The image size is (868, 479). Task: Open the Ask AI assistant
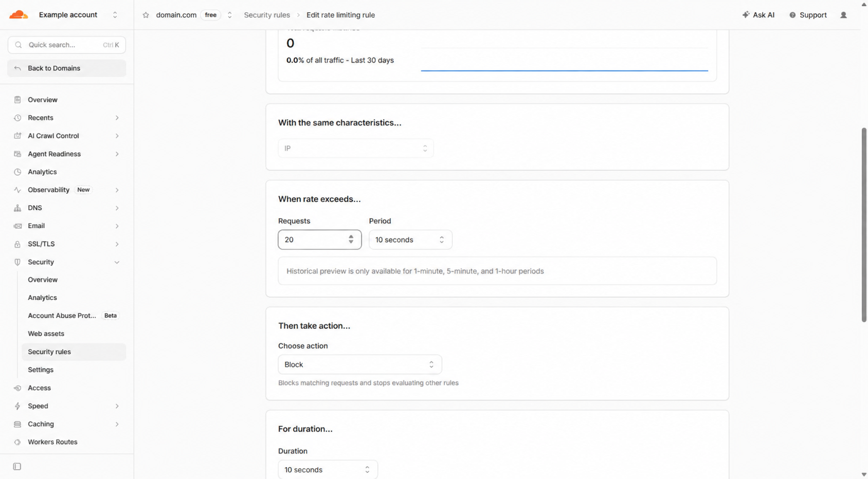coord(758,15)
